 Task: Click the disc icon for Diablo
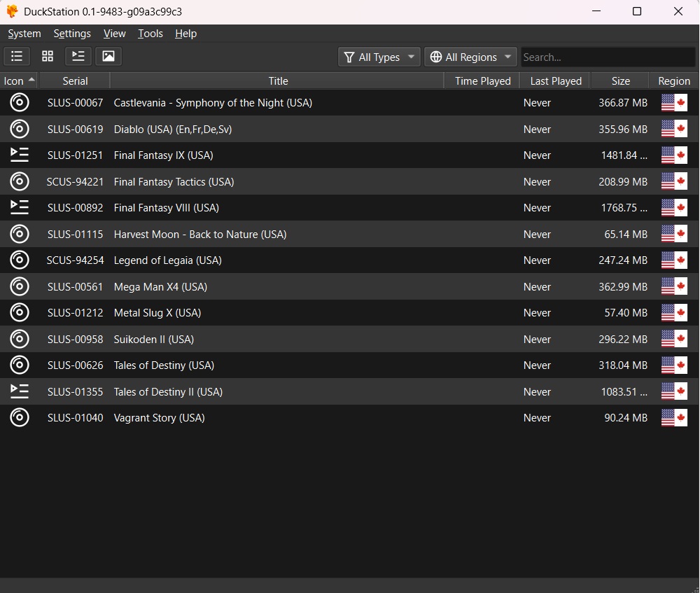point(19,129)
